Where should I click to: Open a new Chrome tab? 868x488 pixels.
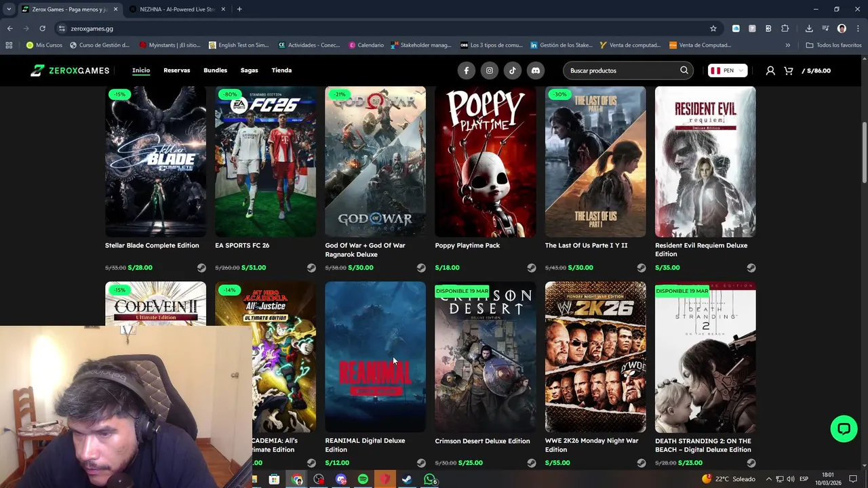pyautogui.click(x=239, y=9)
